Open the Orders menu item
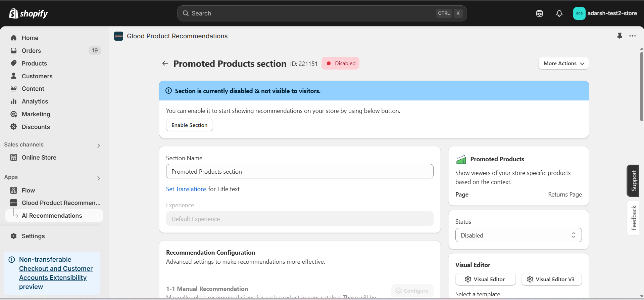The width and height of the screenshot is (644, 300). point(31,51)
